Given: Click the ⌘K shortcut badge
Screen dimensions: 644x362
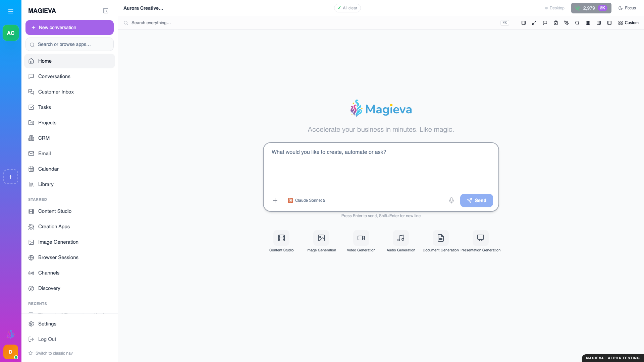Looking at the screenshot, I should 505,23.
